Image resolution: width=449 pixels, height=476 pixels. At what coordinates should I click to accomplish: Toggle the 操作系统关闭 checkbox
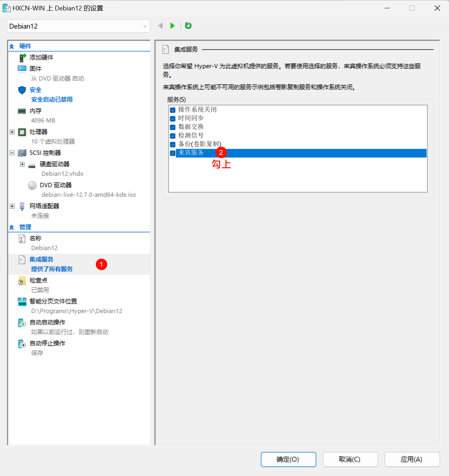173,110
